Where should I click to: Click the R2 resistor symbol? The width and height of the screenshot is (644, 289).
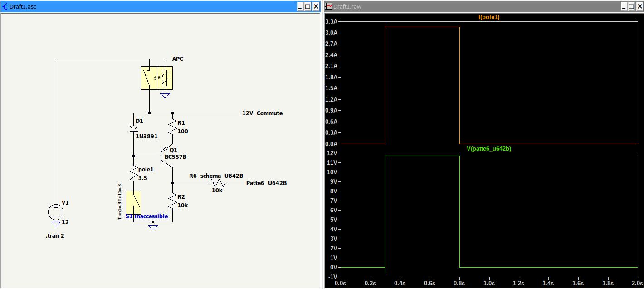coord(172,201)
